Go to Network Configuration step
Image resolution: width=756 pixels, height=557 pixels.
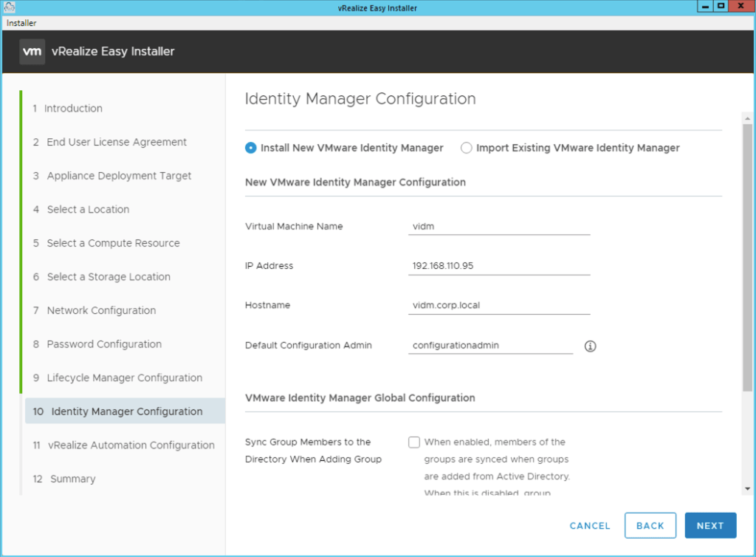click(101, 310)
